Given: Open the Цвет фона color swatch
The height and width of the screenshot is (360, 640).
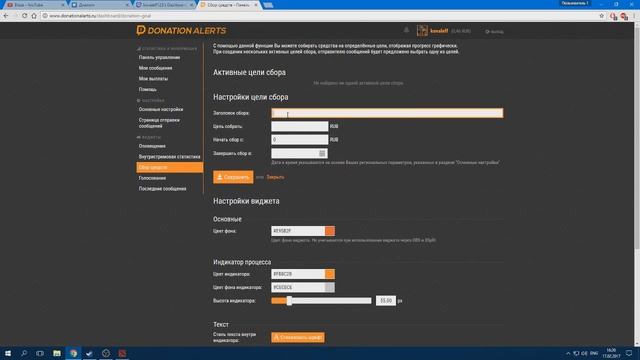Looking at the screenshot, I should click(330, 231).
